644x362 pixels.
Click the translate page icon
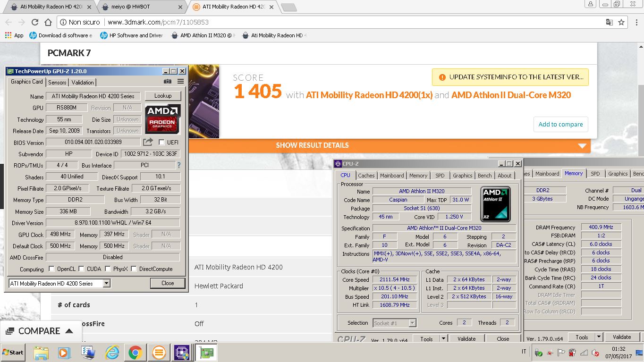(x=609, y=22)
